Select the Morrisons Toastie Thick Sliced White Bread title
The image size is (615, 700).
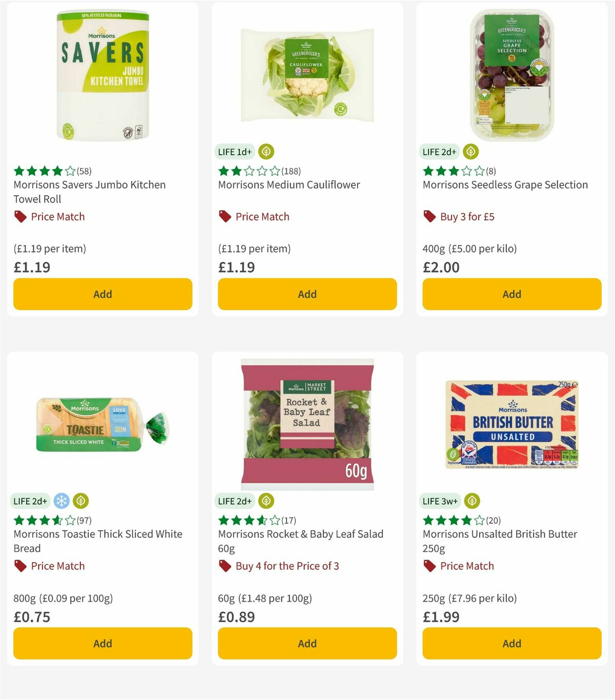click(x=97, y=541)
